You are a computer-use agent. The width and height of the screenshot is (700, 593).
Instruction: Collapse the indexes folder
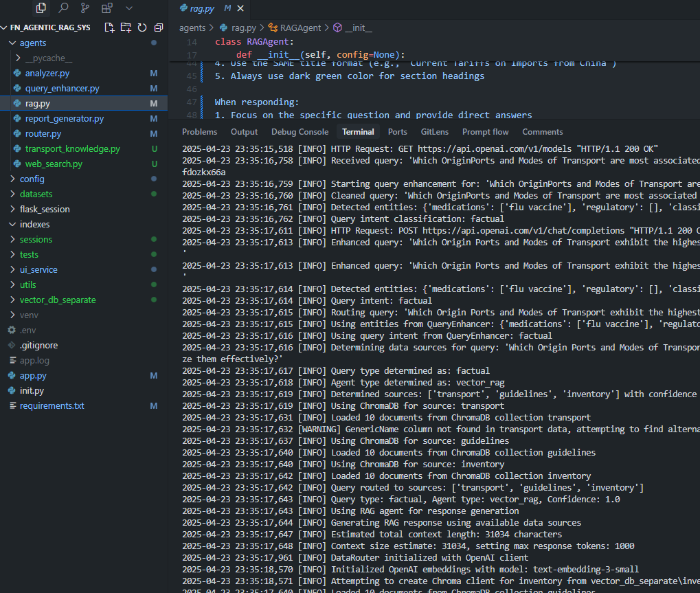coord(34,225)
